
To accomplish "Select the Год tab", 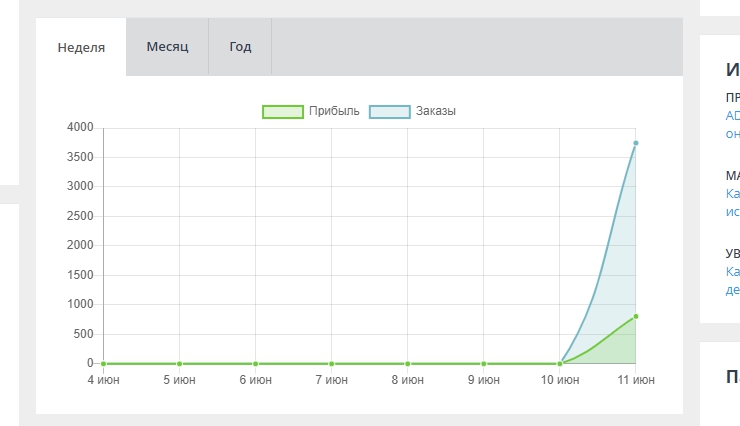I will (x=240, y=47).
